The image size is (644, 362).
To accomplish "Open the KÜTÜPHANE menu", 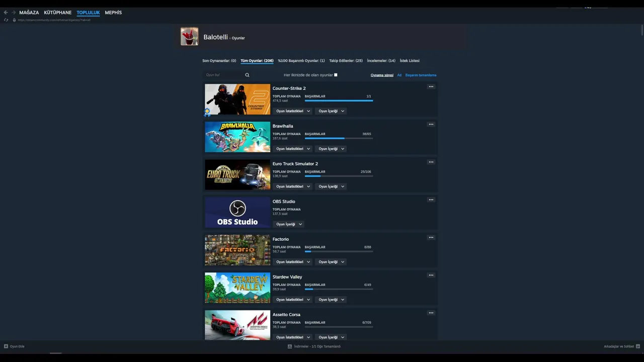I will click(x=58, y=13).
